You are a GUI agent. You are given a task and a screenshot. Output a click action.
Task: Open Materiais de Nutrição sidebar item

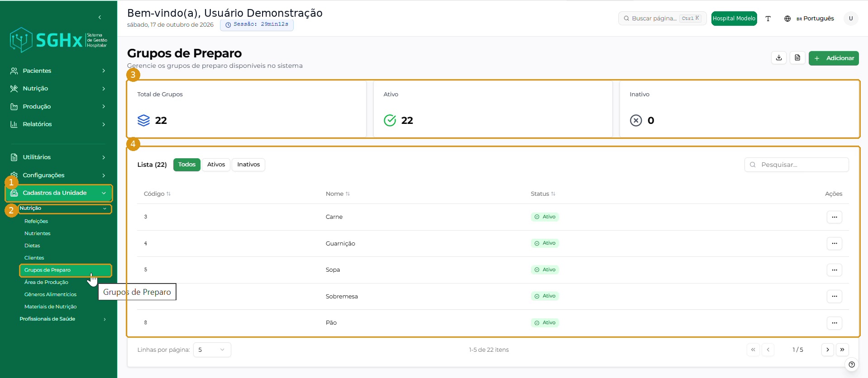[50, 307]
